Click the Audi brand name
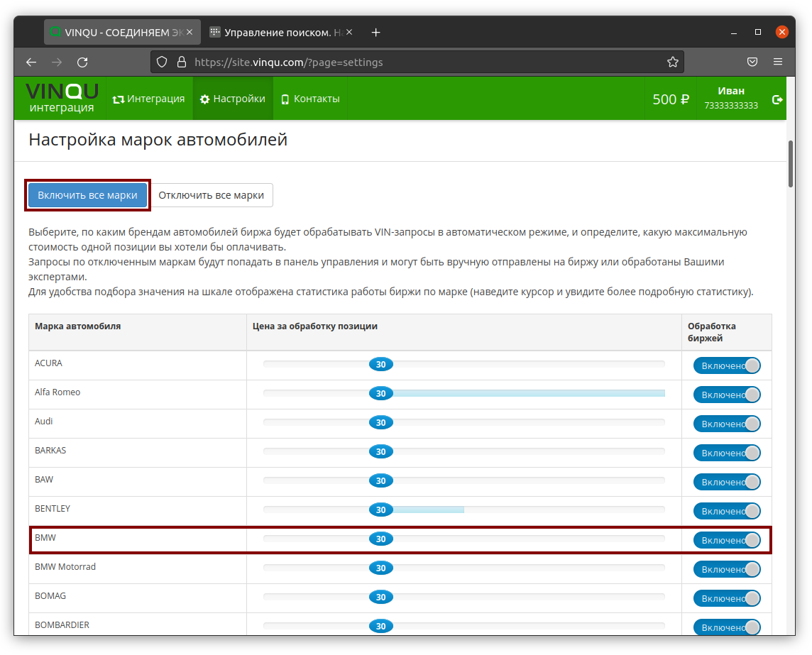This screenshot has height=655, width=812. pyautogui.click(x=43, y=421)
